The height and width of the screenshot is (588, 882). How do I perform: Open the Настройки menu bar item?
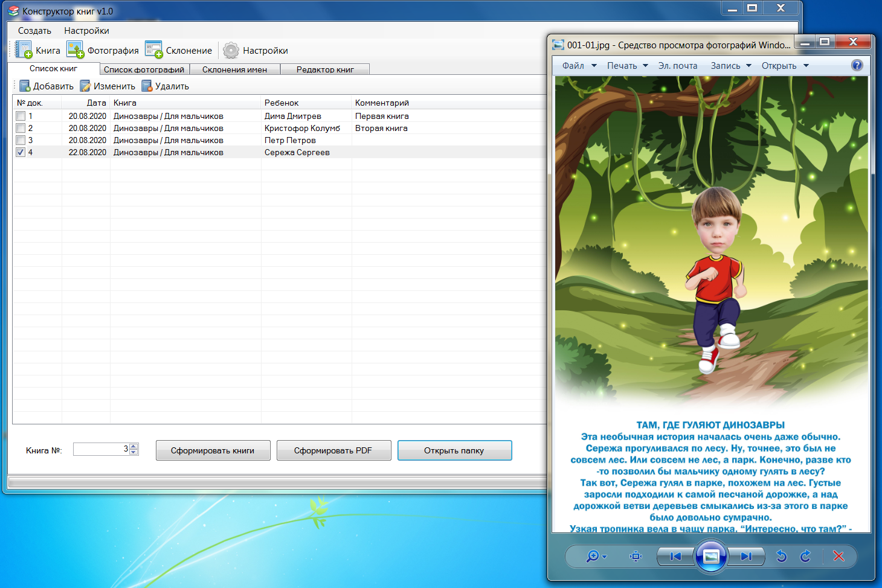(86, 30)
